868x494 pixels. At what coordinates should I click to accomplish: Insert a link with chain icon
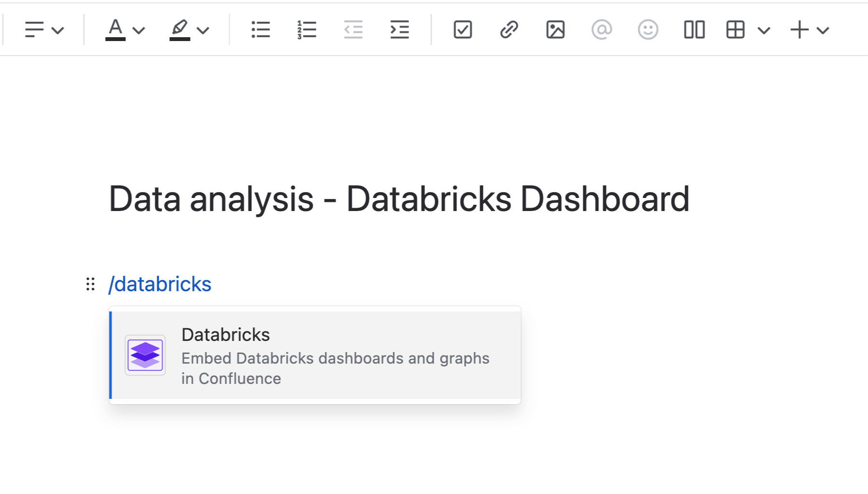pyautogui.click(x=509, y=30)
